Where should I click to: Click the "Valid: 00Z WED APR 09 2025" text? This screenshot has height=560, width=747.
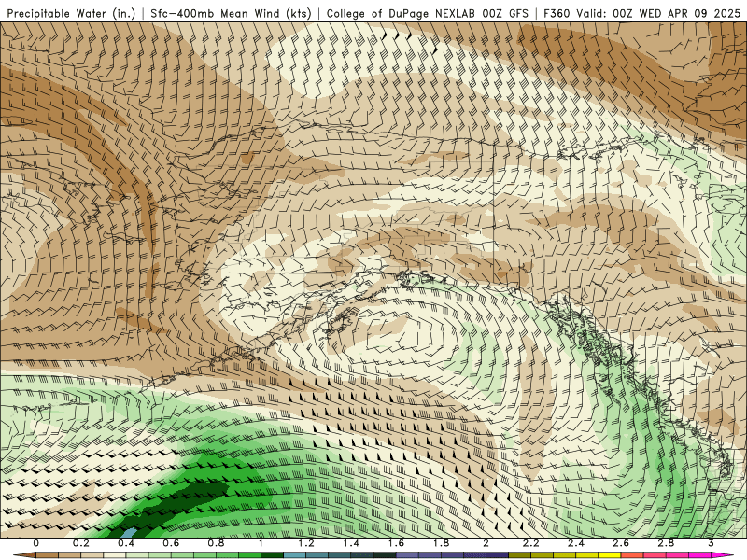658,13
